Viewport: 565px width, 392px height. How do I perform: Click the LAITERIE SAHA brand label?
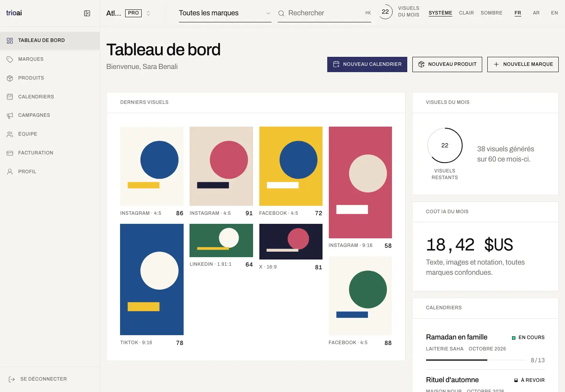445,349
